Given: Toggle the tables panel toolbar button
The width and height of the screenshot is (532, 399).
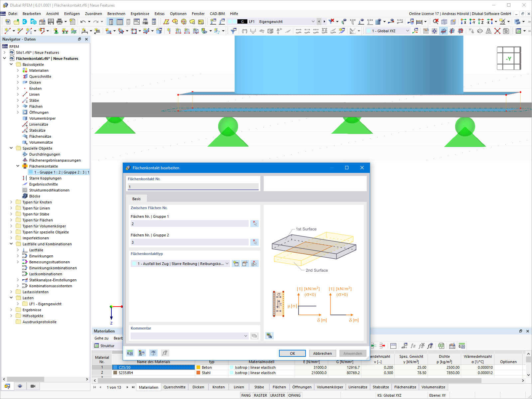Looking at the screenshot, I should point(120,22).
